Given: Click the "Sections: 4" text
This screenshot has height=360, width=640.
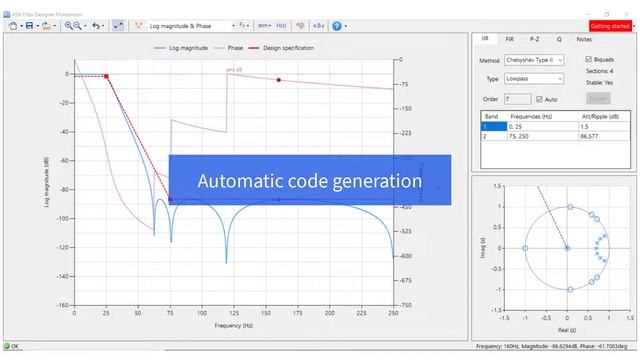Looking at the screenshot, I should [600, 71].
